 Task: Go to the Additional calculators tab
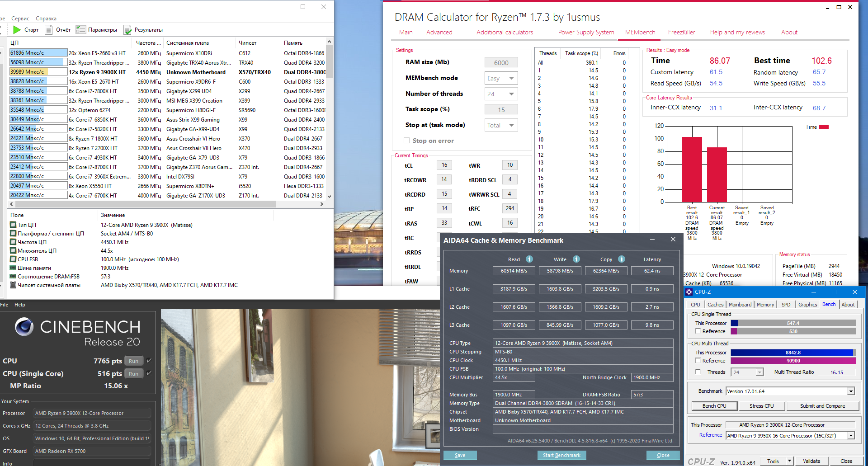pos(505,32)
